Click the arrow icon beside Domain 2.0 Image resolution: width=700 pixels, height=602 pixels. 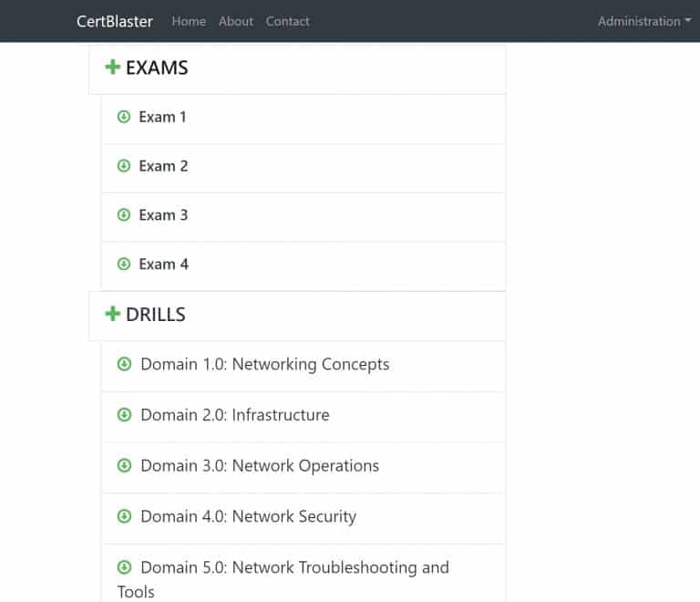click(x=125, y=415)
